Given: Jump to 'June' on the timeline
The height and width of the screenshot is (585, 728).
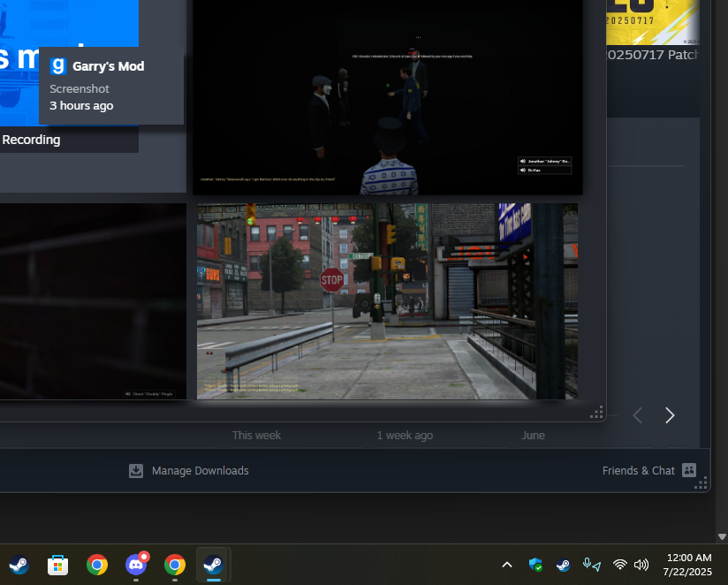Looking at the screenshot, I should (533, 436).
